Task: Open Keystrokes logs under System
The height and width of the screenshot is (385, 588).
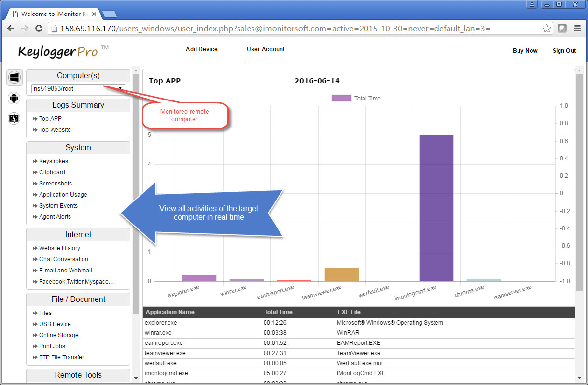Action: [x=53, y=161]
